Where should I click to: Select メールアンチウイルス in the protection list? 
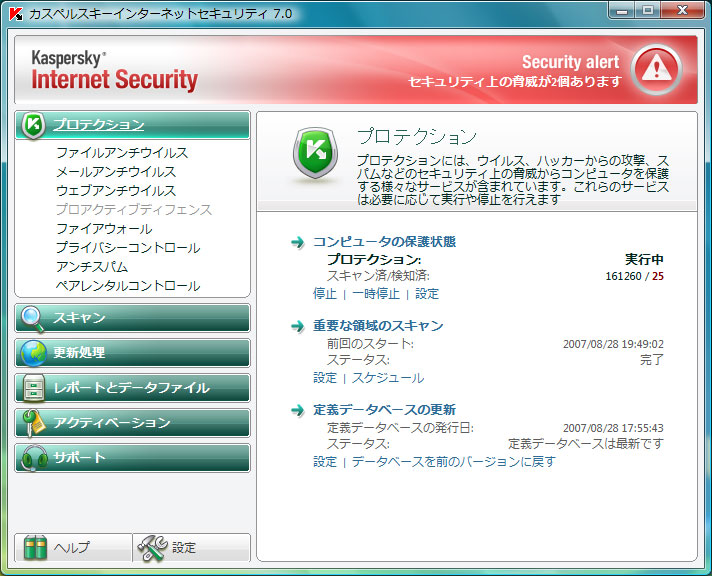(116, 172)
